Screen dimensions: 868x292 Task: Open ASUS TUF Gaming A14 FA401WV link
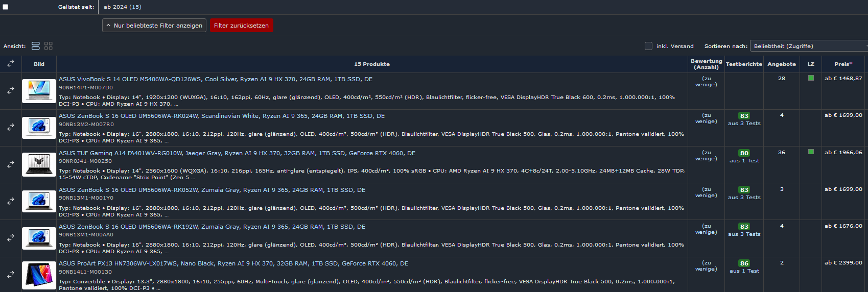point(237,153)
